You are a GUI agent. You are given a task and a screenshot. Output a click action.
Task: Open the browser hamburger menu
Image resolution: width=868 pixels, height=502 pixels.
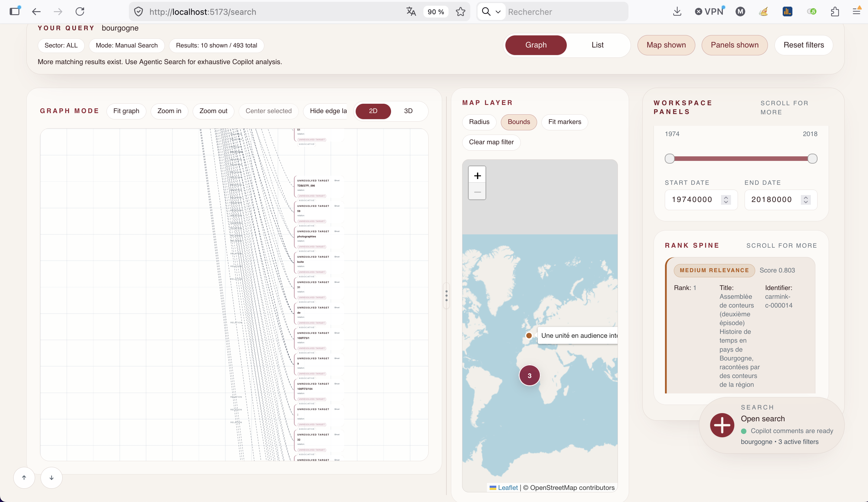pyautogui.click(x=856, y=12)
